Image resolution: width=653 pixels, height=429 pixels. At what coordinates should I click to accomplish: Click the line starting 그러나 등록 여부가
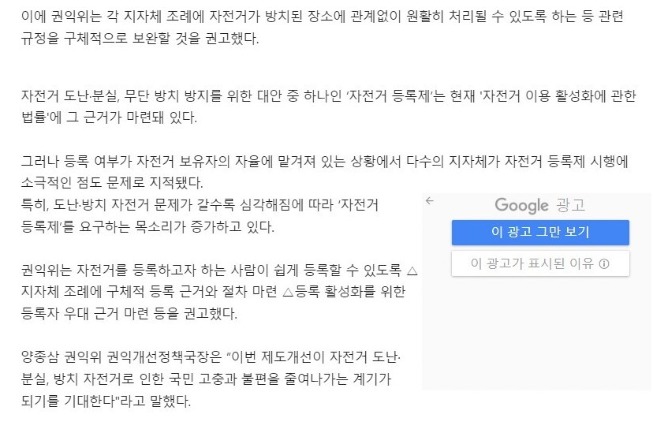[x=324, y=161]
